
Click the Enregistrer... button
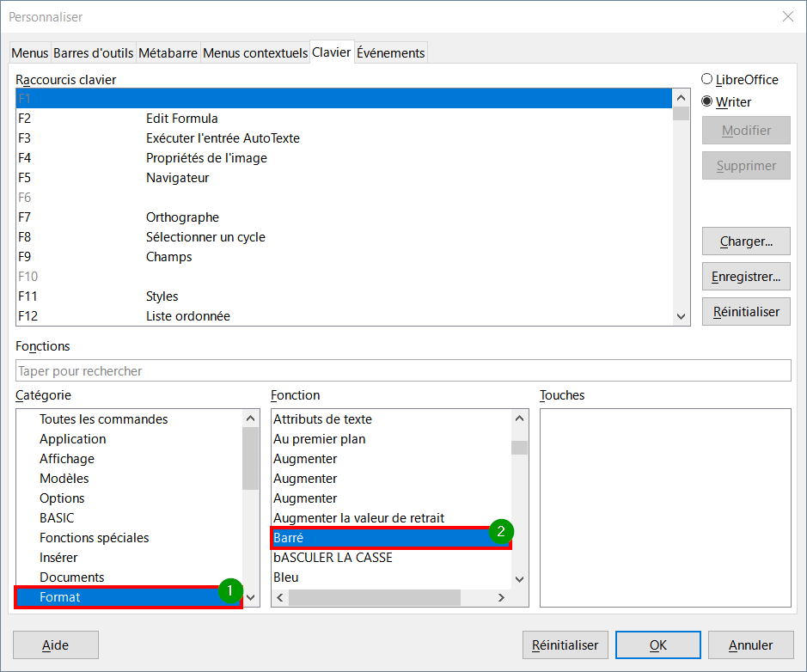[746, 277]
